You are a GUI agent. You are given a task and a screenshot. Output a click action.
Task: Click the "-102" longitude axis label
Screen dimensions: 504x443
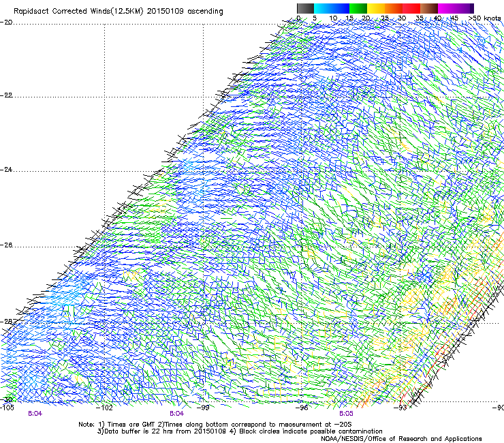click(105, 408)
